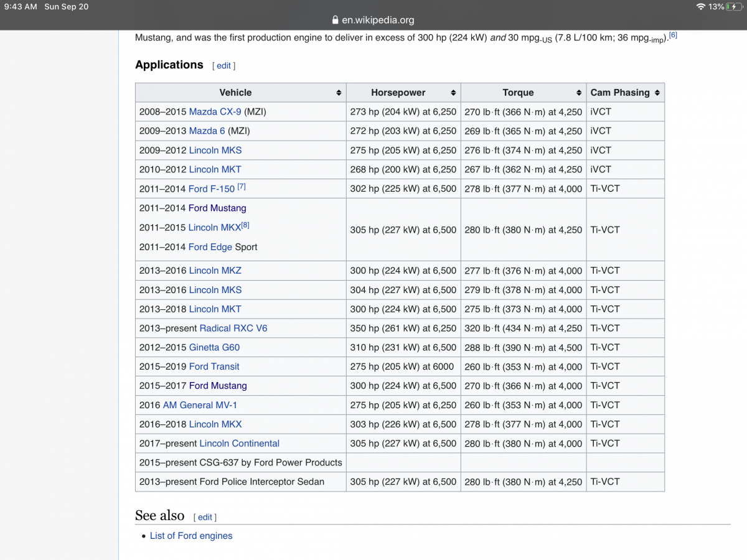Open the Mazda 6 link
The image size is (747, 560).
(x=207, y=131)
